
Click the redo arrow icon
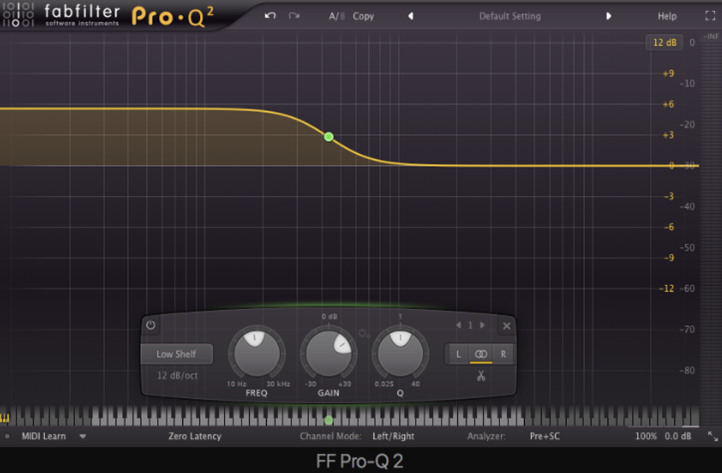[x=294, y=17]
